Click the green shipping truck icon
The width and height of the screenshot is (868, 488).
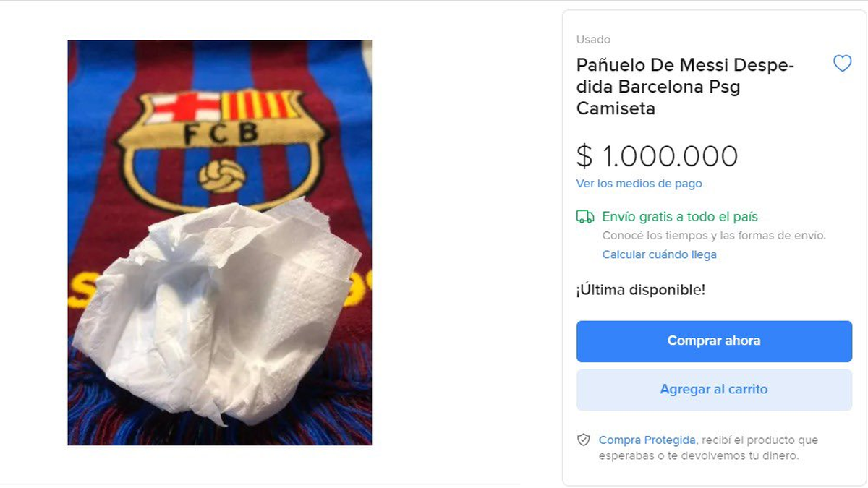(x=584, y=217)
